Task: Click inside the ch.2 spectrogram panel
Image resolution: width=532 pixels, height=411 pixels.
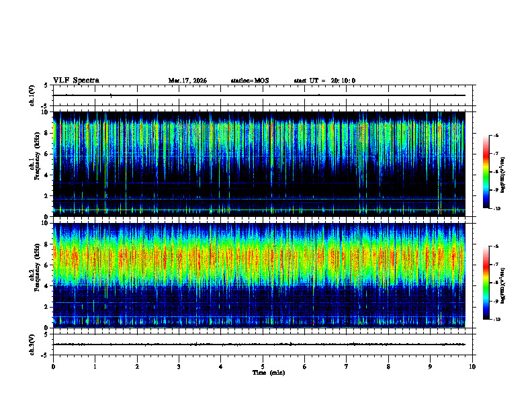Action: coord(259,275)
